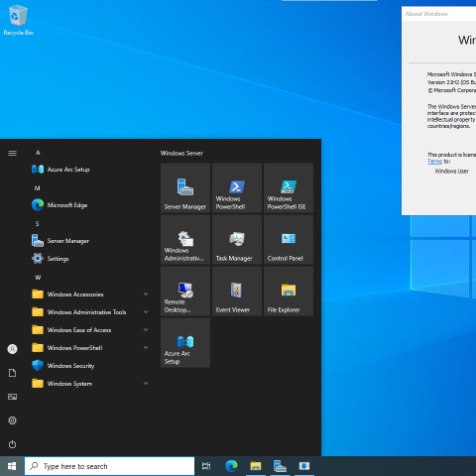Launch the Windows PowerShell tile
Image resolution: width=476 pixels, height=476 pixels.
237,188
